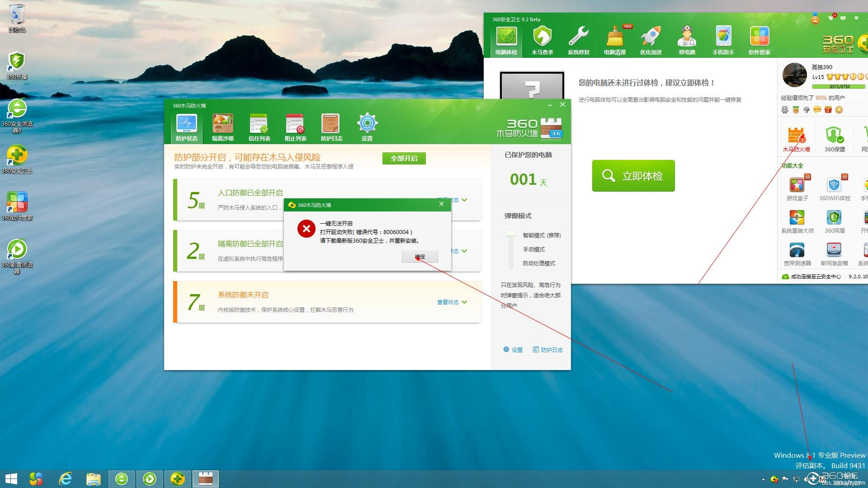Select 智能模式 (推荐) popup mode
Image resolution: width=868 pixels, height=488 pixels.
pos(542,235)
